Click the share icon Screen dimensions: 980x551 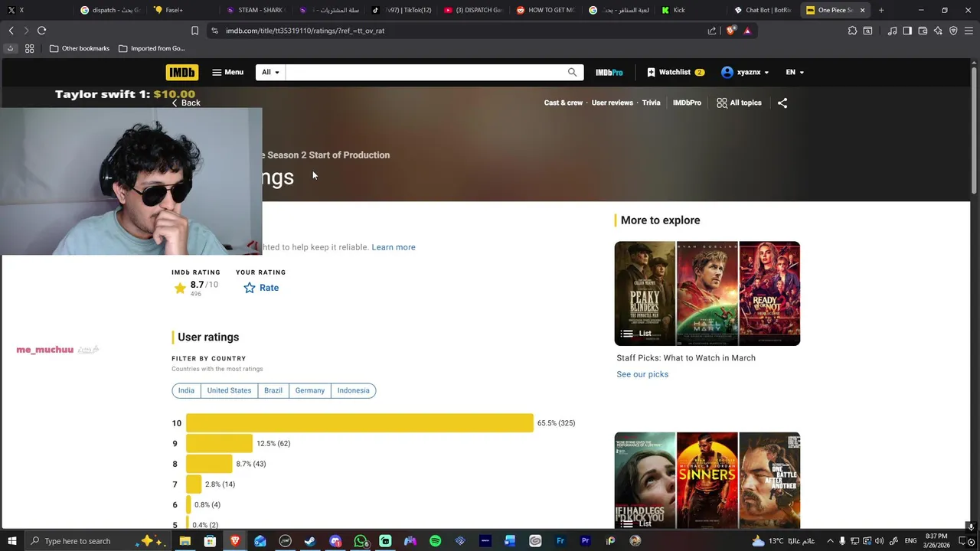782,103
